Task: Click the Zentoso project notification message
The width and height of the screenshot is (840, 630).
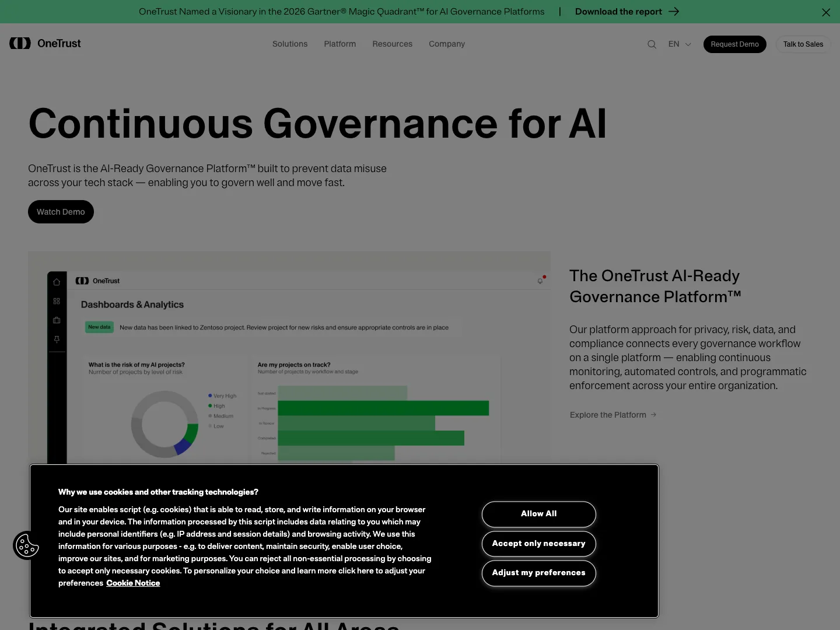Action: 284,328
